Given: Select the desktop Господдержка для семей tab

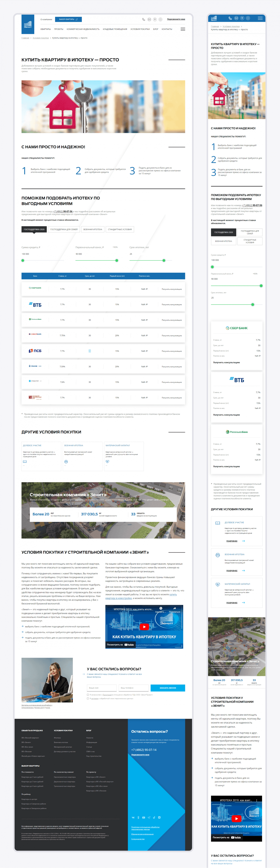Looking at the screenshot, I should (64, 229).
